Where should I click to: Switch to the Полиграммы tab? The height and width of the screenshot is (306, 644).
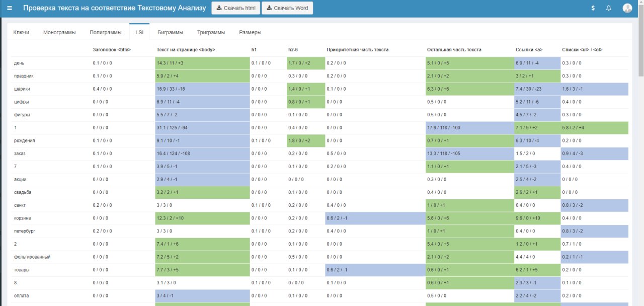tap(106, 32)
